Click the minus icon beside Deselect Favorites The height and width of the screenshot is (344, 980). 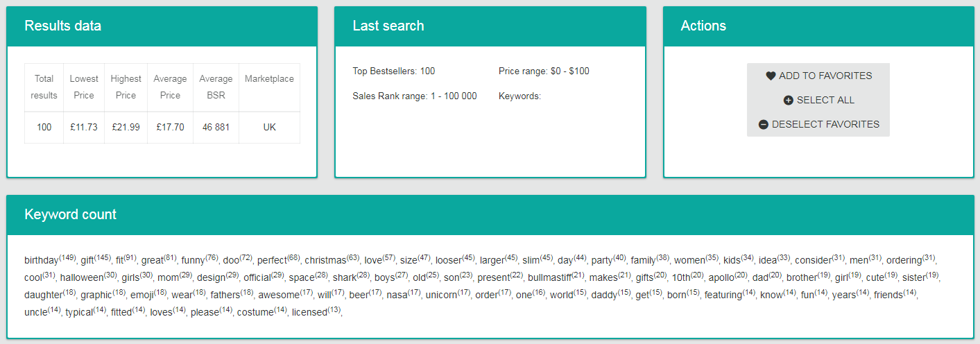tap(763, 125)
